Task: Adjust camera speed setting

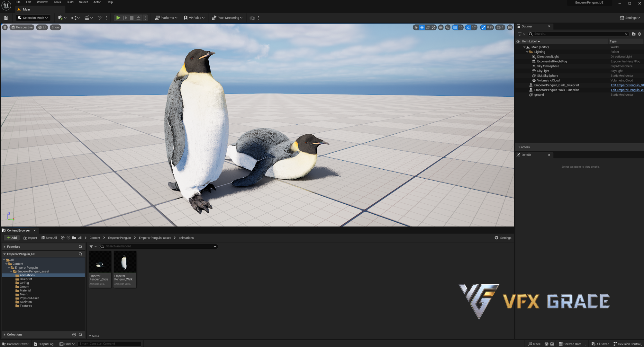Action: (500, 28)
